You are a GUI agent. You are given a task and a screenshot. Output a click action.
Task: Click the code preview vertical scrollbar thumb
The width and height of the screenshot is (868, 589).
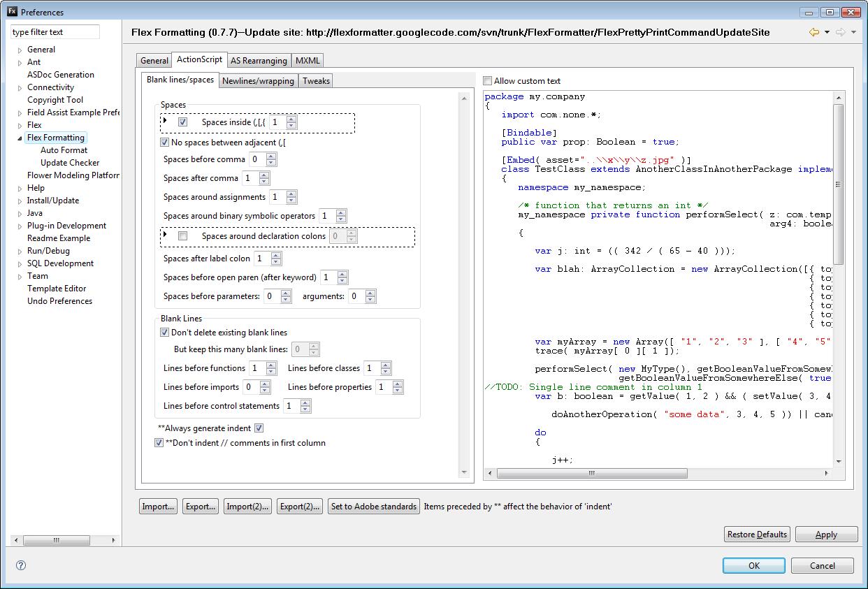pyautogui.click(x=838, y=184)
